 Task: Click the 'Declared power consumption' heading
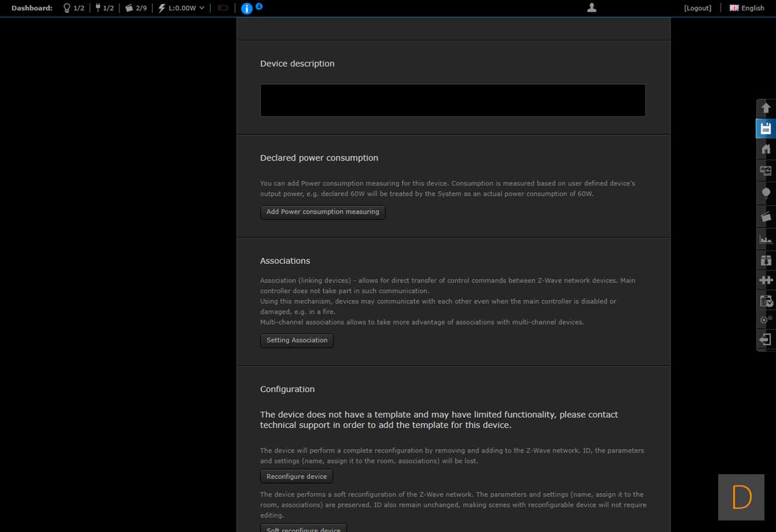(x=319, y=158)
